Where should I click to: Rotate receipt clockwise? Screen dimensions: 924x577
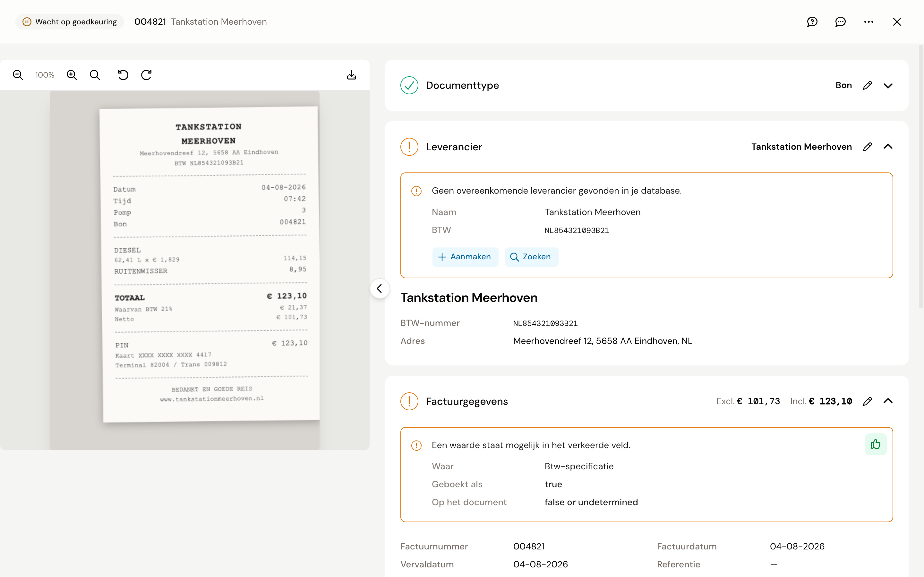tap(147, 75)
